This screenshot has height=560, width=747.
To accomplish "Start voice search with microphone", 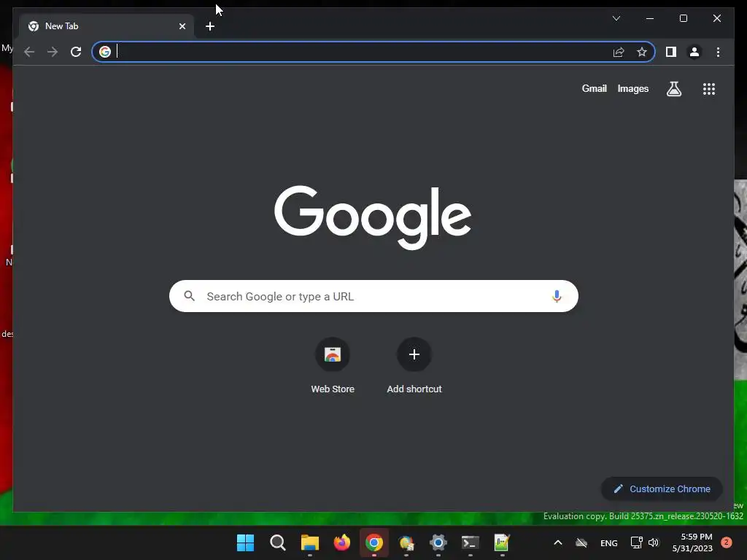I will [x=557, y=296].
